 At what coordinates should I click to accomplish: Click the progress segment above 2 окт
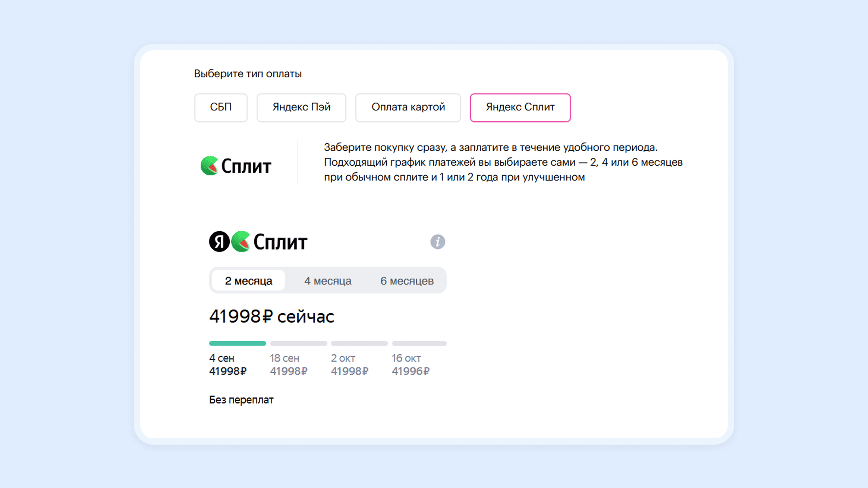click(x=359, y=343)
